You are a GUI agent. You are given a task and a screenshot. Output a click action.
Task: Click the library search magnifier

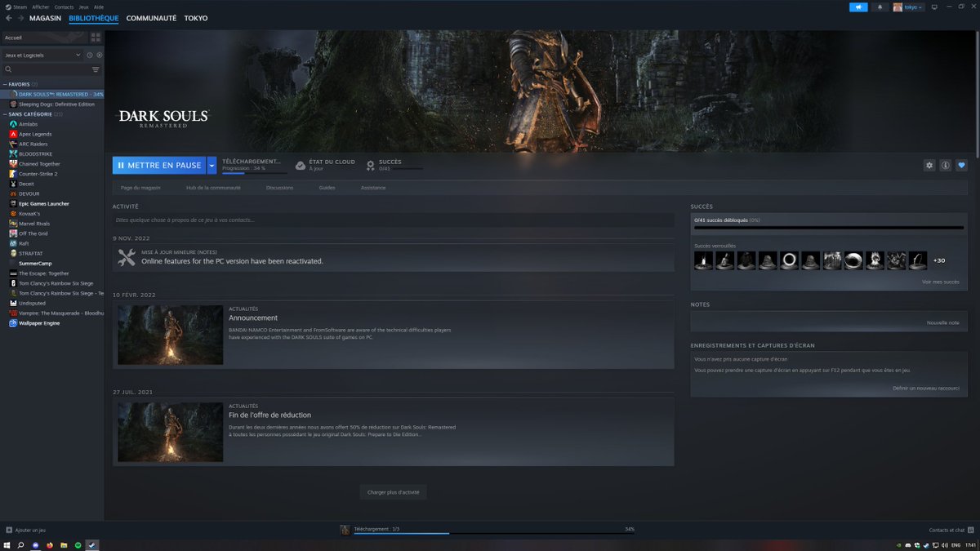(9, 69)
